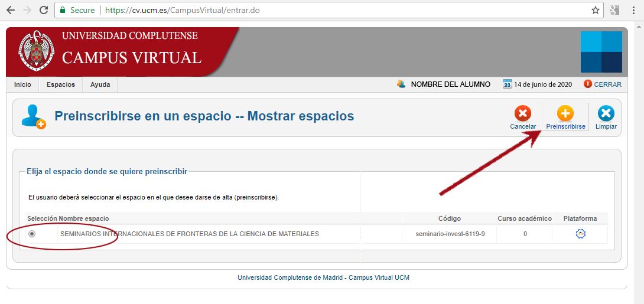Click the Curso académico column header

click(525, 218)
